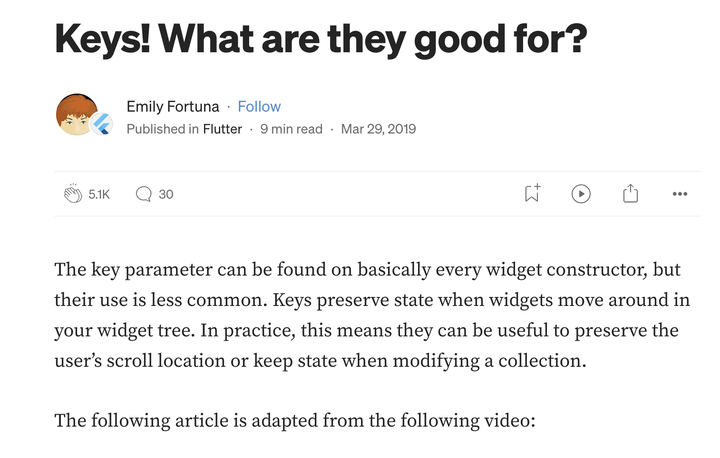Viewport: 720px width, 458px height.
Task: Open the share menu icon
Action: tap(630, 193)
